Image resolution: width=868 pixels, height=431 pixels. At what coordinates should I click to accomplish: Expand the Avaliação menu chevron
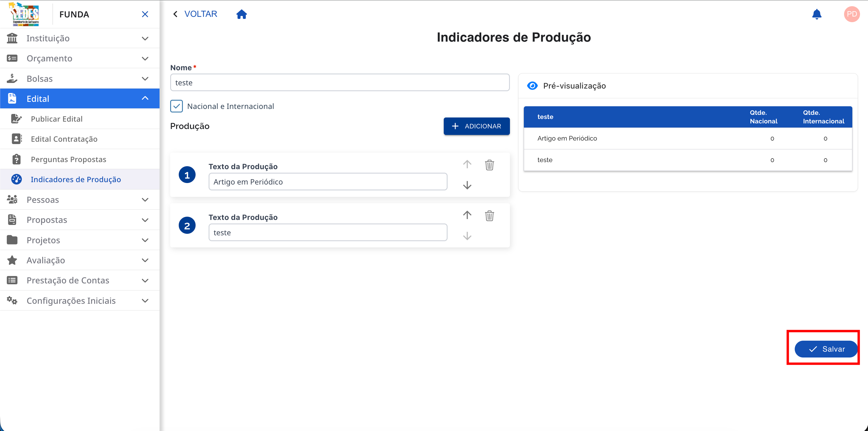click(145, 260)
